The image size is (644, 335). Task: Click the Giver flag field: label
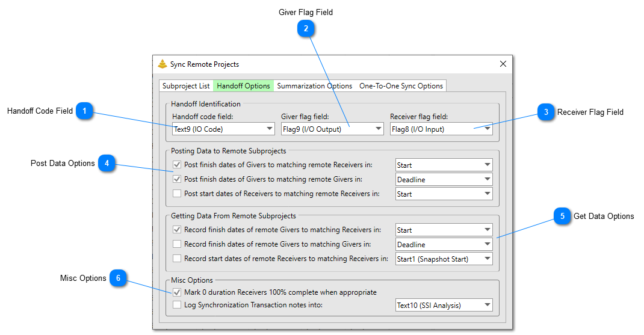coord(305,117)
